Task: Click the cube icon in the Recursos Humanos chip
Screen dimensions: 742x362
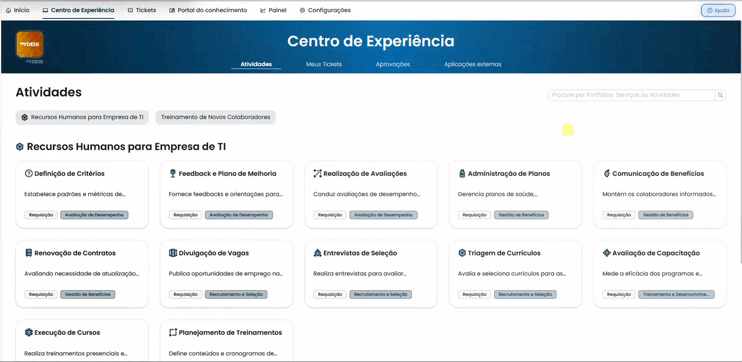Action: [25, 117]
